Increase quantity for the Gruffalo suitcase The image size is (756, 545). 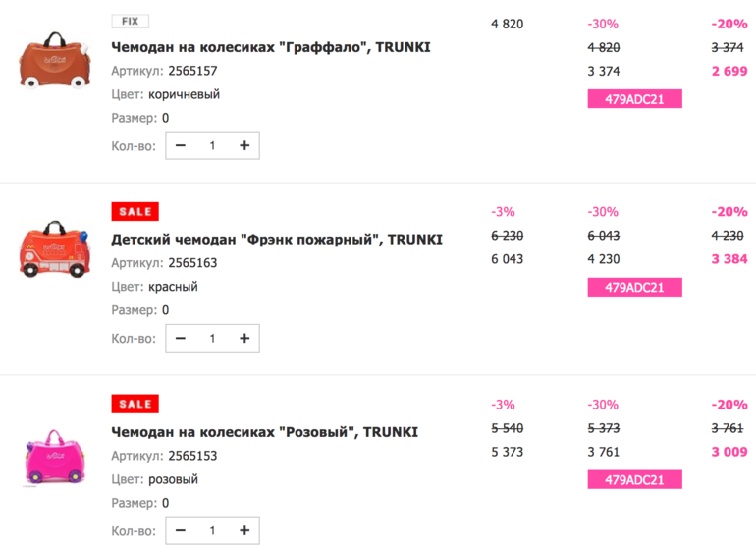pos(244,145)
